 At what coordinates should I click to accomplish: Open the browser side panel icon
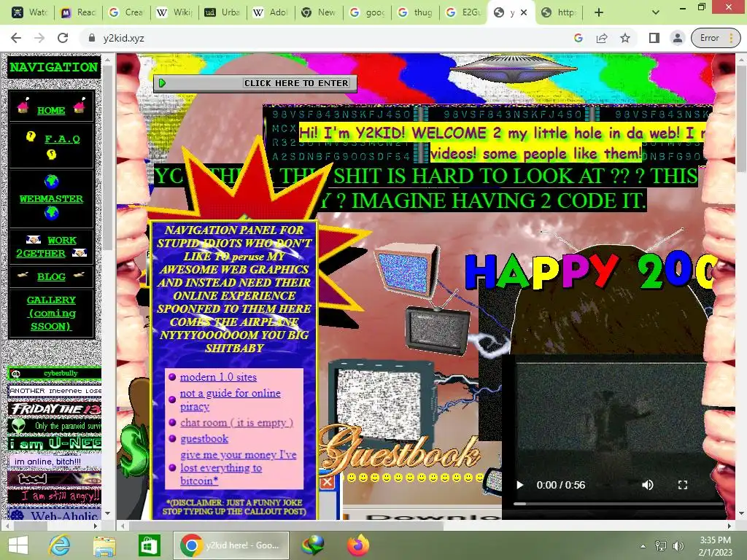654,38
